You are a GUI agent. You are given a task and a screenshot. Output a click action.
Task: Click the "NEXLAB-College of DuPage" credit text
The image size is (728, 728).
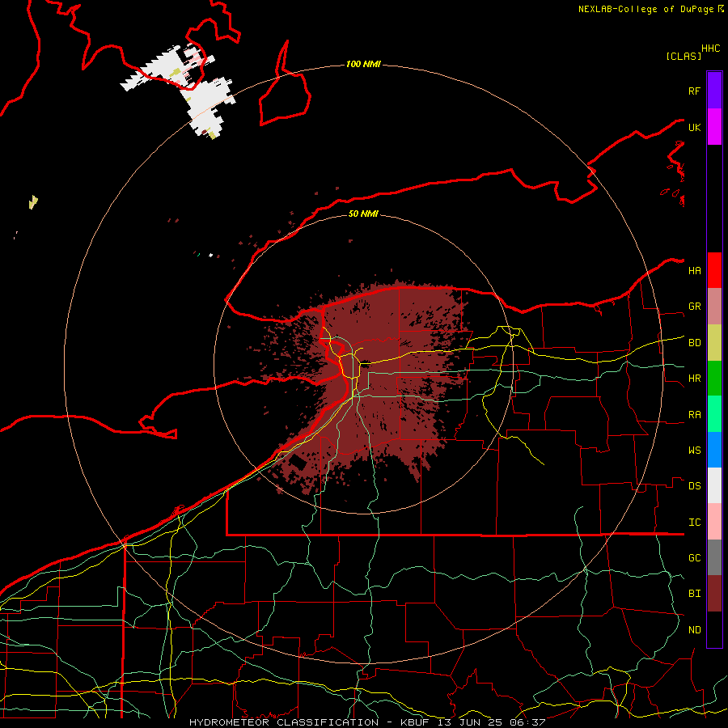tap(647, 9)
